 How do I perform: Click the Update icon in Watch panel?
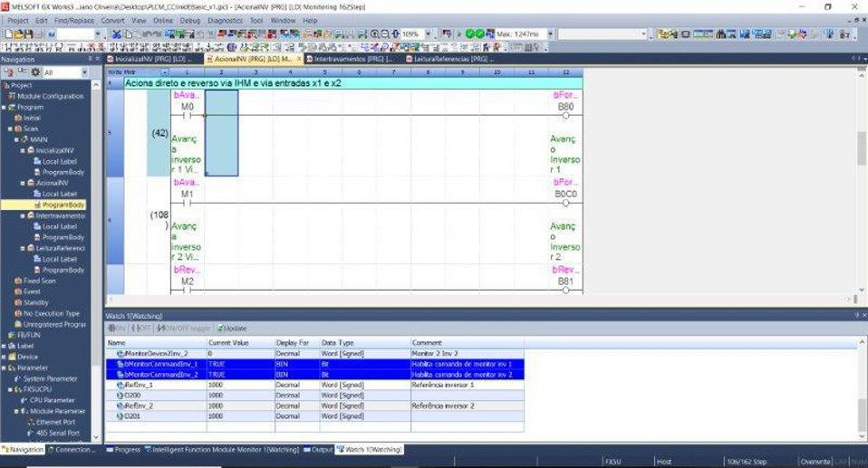[231, 328]
